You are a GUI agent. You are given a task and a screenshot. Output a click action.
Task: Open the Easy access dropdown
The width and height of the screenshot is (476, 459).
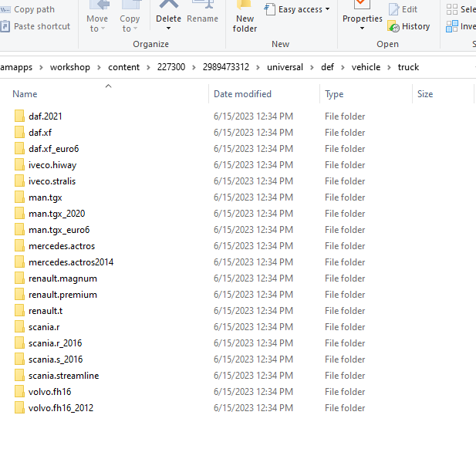tap(297, 9)
